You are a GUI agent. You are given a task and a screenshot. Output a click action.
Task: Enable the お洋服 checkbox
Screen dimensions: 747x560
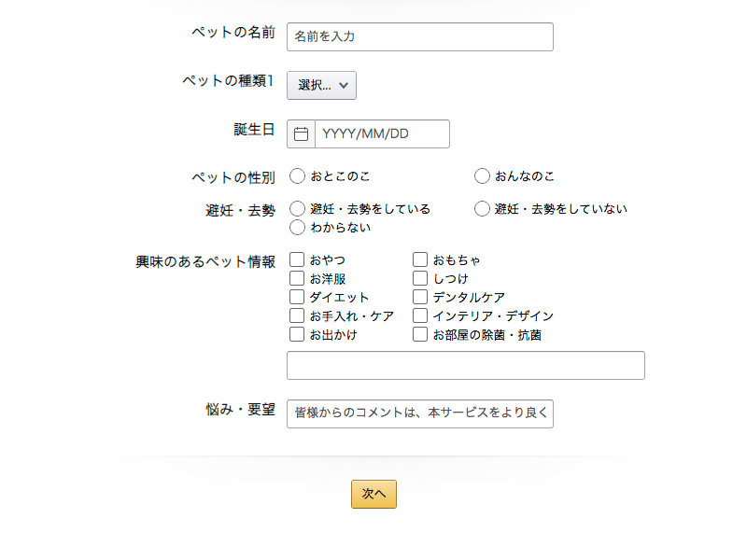(297, 278)
